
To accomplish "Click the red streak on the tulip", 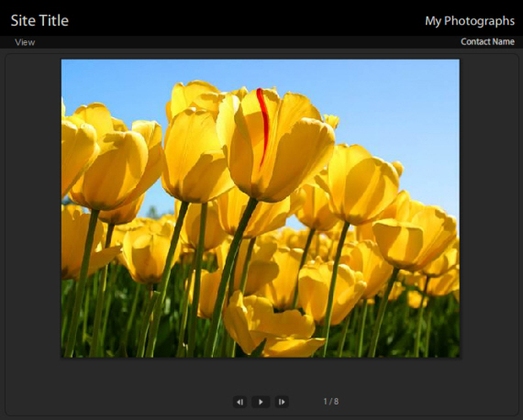I will (264, 127).
